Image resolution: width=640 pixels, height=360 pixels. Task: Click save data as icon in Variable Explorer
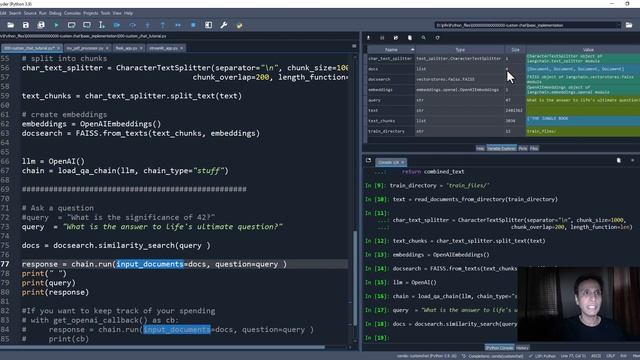point(396,38)
